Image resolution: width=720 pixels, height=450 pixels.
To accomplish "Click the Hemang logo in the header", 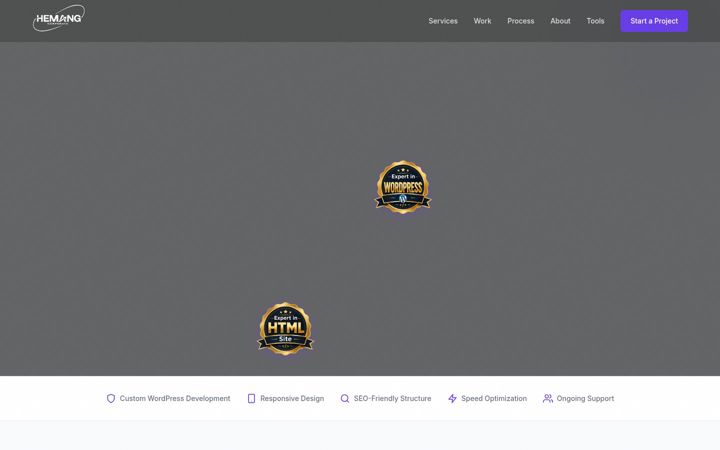I will tap(59, 18).
